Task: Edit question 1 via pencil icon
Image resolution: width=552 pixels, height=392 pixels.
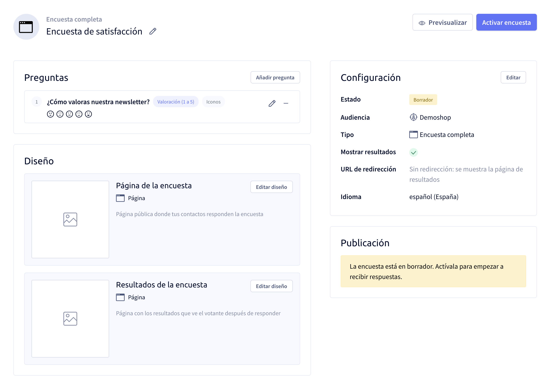Action: (272, 103)
